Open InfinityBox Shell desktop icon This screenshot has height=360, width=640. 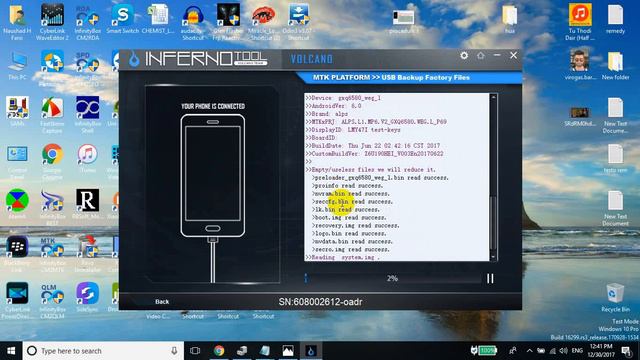coord(87,115)
